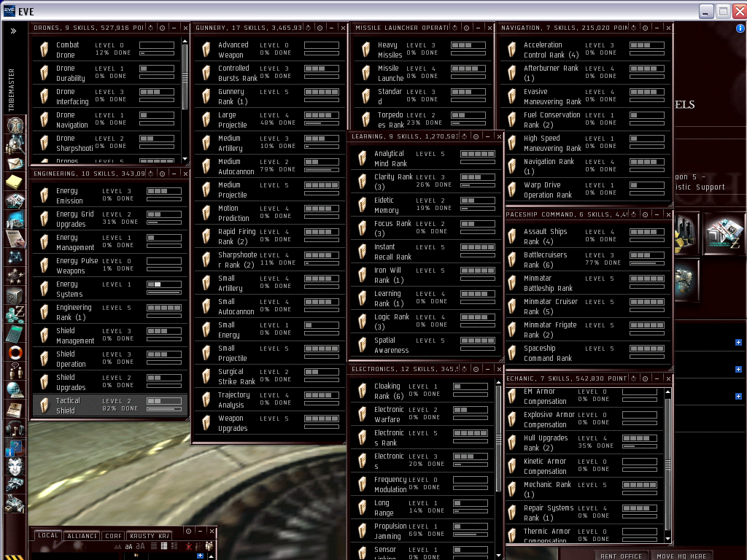The height and width of the screenshot is (560, 747).
Task: Click the middle blue plus button on right edge
Action: click(x=738, y=370)
